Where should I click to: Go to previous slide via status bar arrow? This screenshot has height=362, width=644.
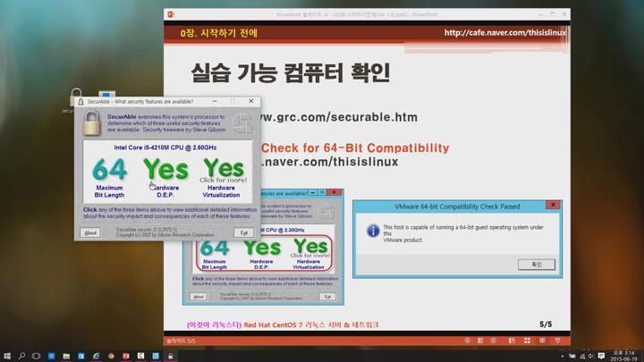pos(467,341)
